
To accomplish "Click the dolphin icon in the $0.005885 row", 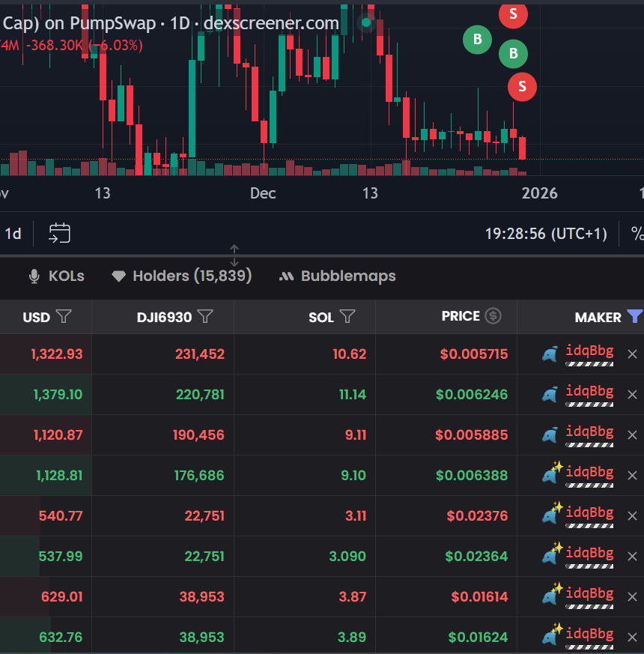I will point(550,435).
